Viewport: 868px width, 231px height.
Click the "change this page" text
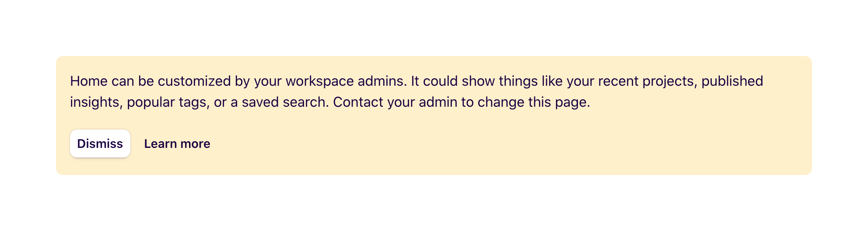(x=533, y=102)
